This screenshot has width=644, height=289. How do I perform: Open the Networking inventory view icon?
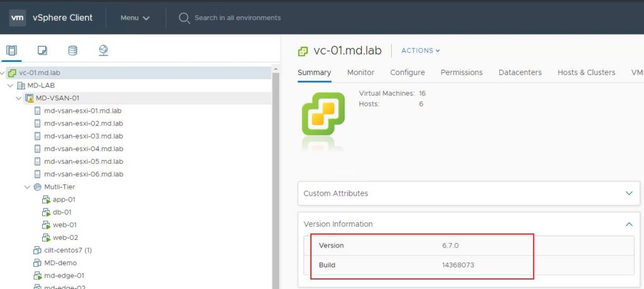coord(104,50)
